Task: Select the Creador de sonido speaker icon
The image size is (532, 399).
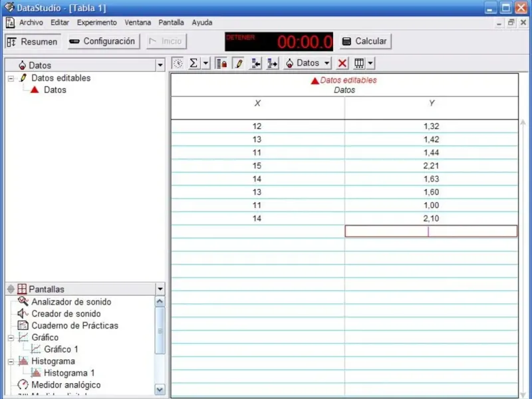Action: pos(23,313)
